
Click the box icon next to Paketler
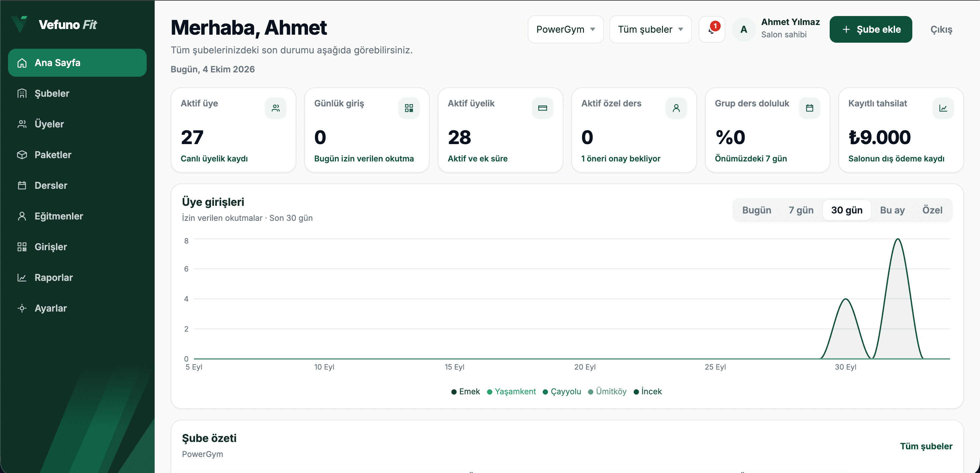[x=22, y=155]
